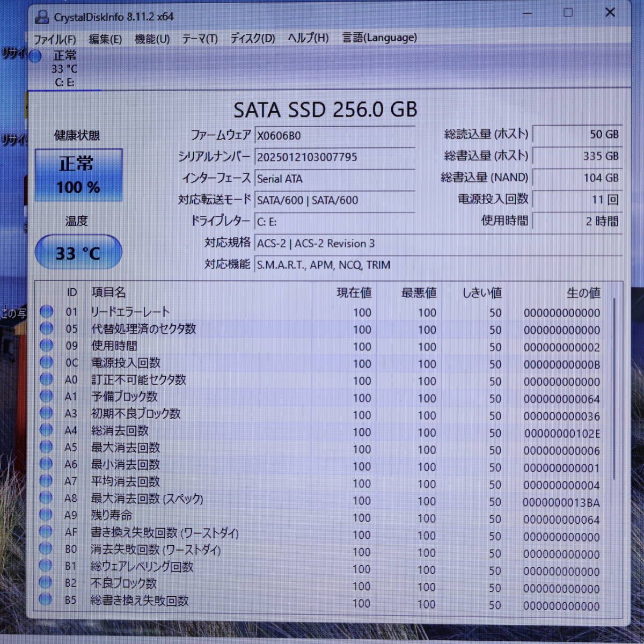Click status orb for A7 平均消去回数
644x644 pixels.
47,481
